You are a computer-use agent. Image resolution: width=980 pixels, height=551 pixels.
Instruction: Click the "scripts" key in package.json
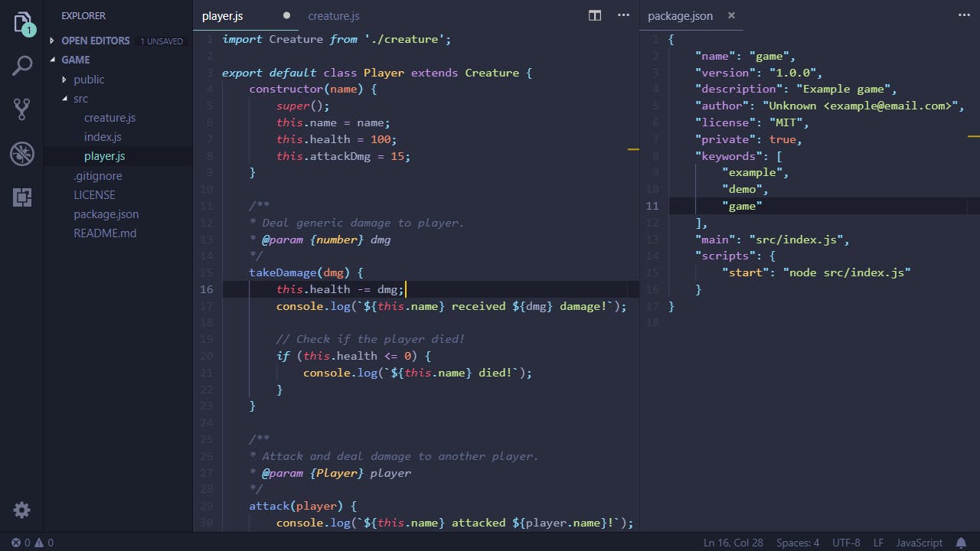click(725, 256)
